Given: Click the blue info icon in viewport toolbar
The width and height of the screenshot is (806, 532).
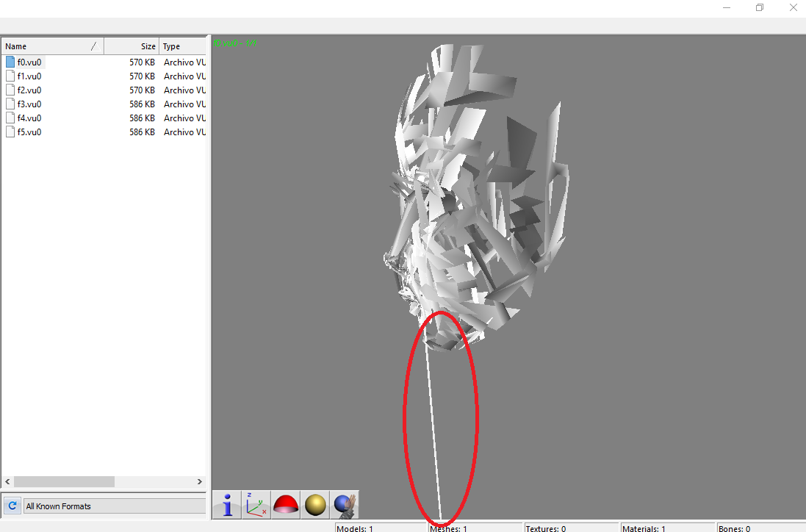Looking at the screenshot, I should pos(227,504).
